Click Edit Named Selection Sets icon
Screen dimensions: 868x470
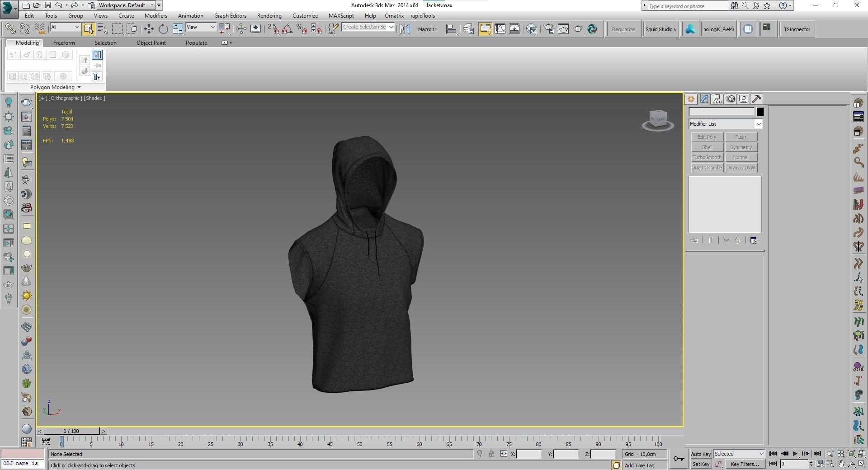334,29
